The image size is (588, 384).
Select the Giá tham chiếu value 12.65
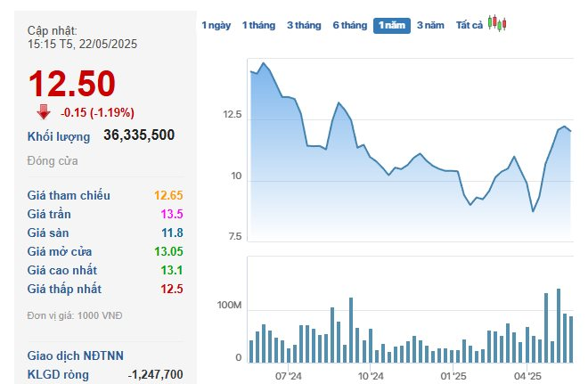[168, 195]
